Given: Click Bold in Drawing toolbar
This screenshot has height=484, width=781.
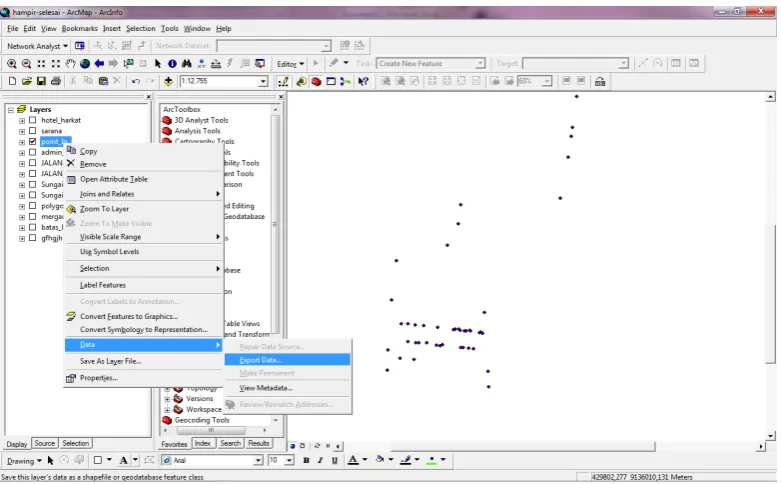Looking at the screenshot, I should point(306,460).
